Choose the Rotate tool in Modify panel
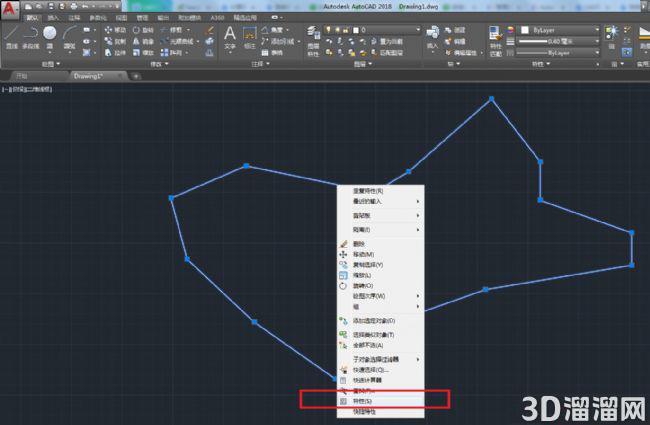650x425 pixels. click(143, 30)
